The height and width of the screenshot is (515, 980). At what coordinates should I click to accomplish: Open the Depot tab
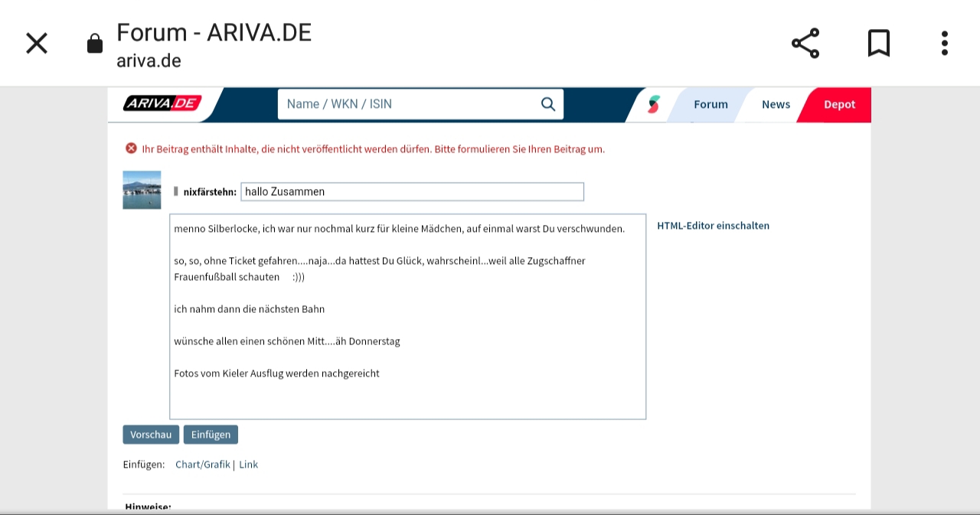click(839, 105)
